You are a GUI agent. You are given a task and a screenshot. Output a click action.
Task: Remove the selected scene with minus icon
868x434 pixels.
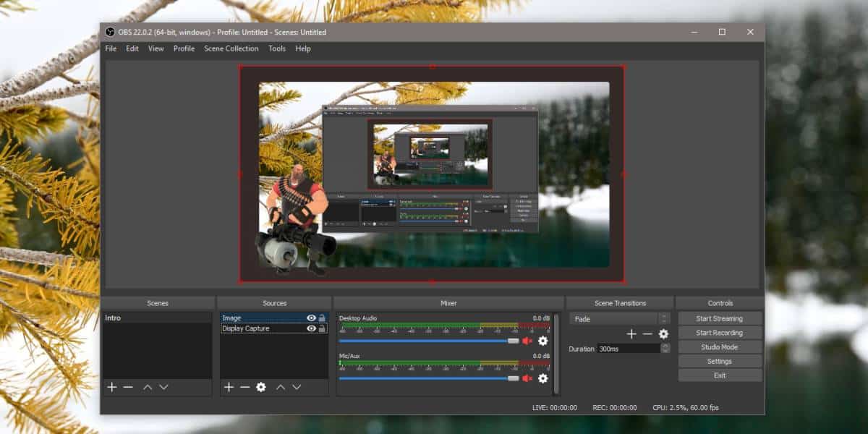pyautogui.click(x=128, y=388)
